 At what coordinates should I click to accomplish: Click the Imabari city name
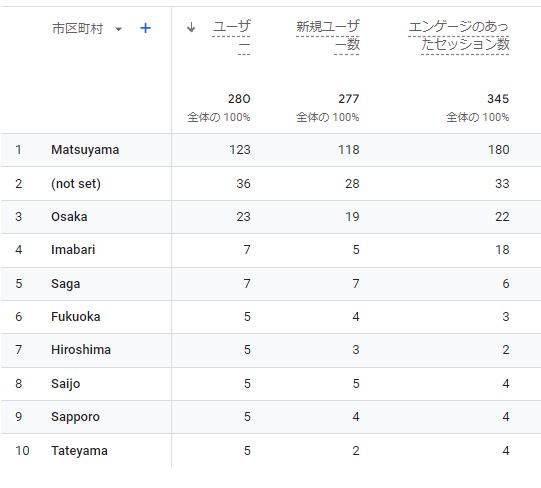(x=73, y=250)
